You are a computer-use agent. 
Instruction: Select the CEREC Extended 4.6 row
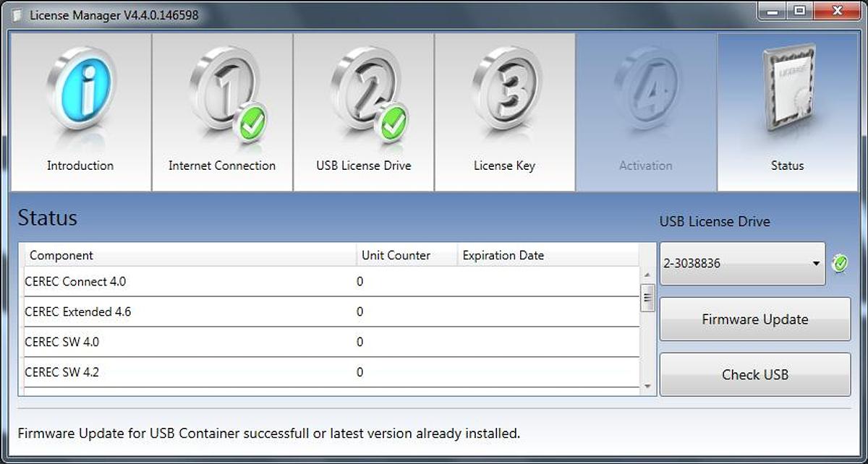click(329, 312)
